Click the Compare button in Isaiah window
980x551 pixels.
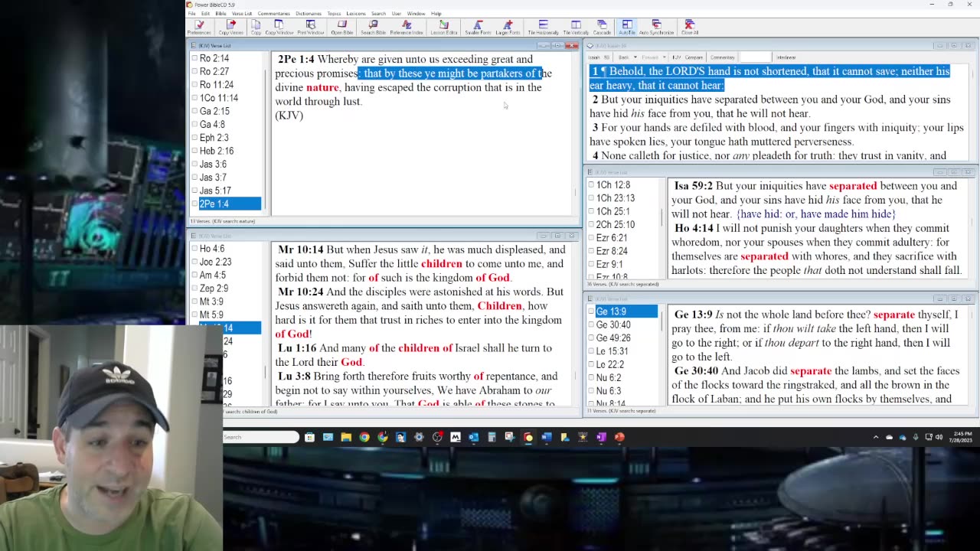click(694, 57)
